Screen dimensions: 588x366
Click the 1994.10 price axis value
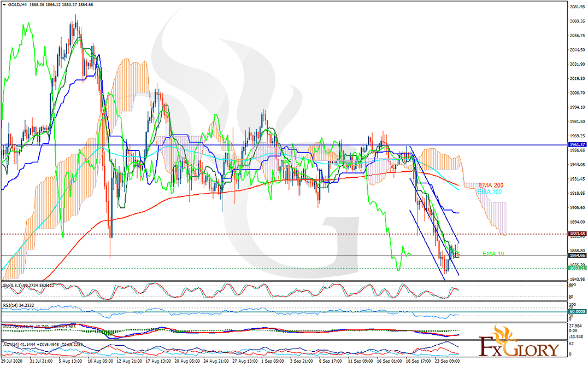click(577, 107)
